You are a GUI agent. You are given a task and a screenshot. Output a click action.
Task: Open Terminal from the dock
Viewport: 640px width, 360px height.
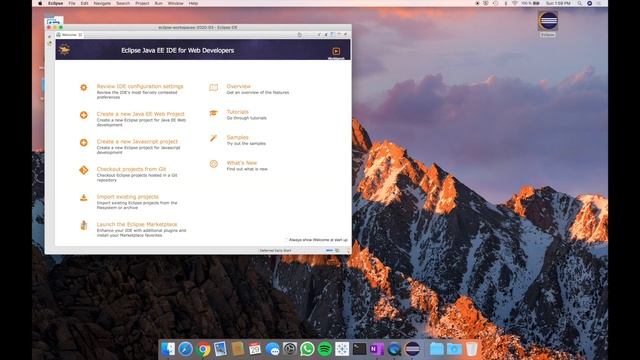coord(359,349)
